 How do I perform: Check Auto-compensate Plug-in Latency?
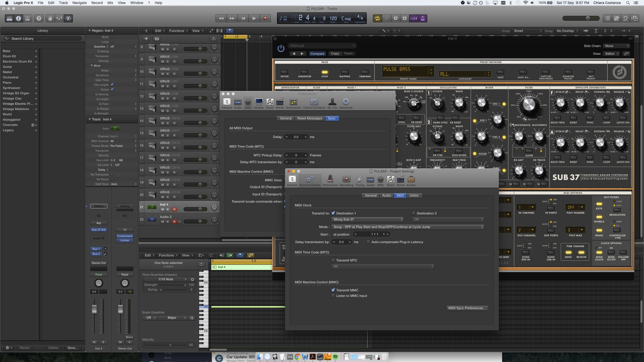coord(368,242)
